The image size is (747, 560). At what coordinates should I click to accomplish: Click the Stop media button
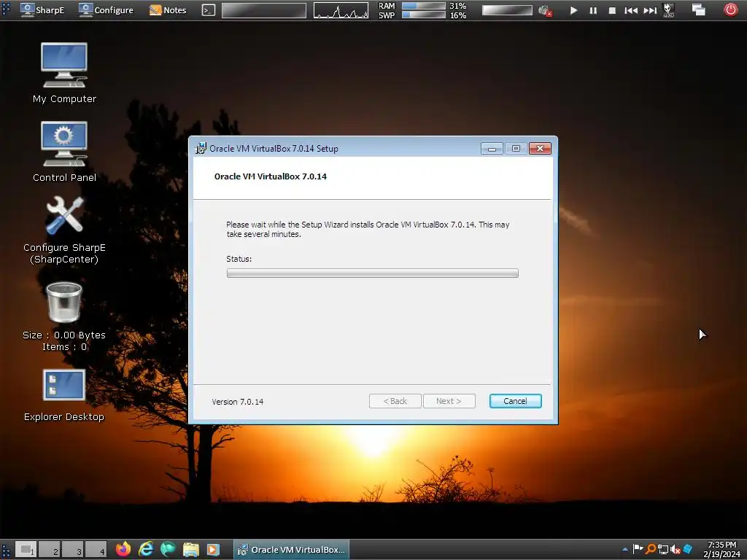612,10
